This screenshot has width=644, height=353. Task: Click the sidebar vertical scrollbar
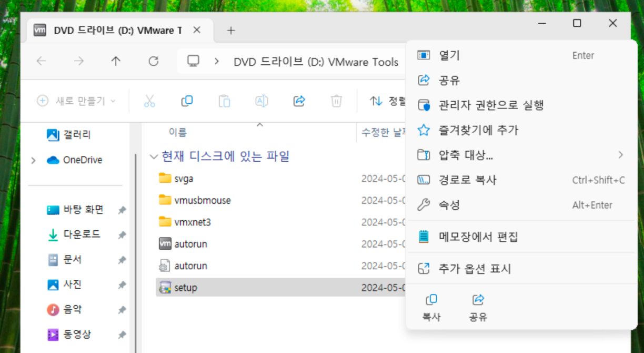click(x=136, y=253)
